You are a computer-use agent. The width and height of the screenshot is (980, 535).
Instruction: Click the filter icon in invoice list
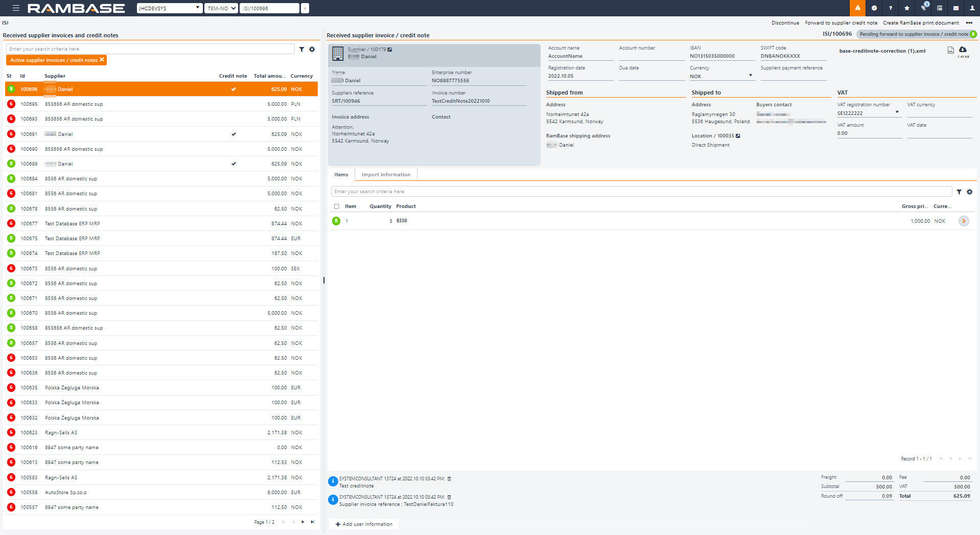(301, 50)
